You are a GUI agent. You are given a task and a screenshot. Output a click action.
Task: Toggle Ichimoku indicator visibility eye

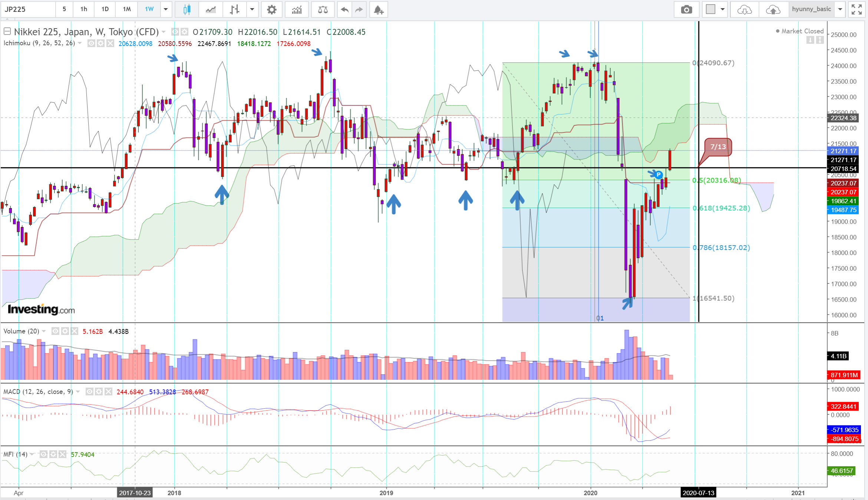click(x=91, y=43)
